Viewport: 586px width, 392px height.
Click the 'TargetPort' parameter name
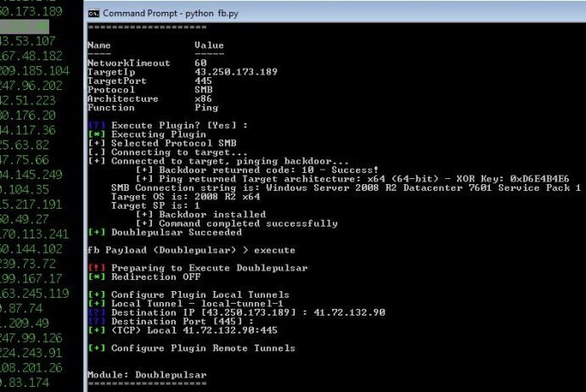point(117,81)
